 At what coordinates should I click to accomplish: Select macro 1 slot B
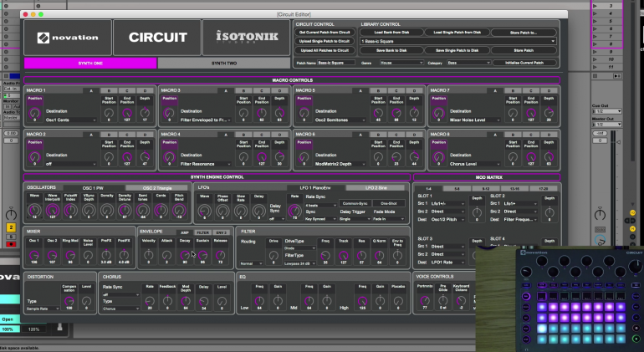point(109,91)
